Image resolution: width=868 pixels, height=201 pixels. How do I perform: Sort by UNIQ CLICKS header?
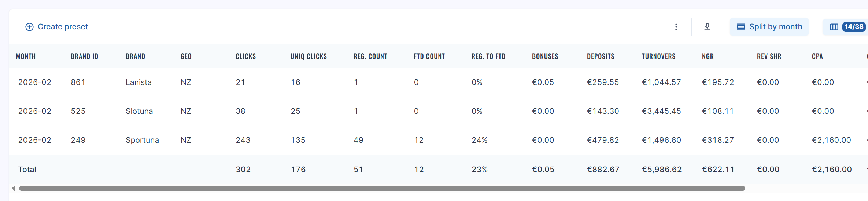click(x=309, y=56)
